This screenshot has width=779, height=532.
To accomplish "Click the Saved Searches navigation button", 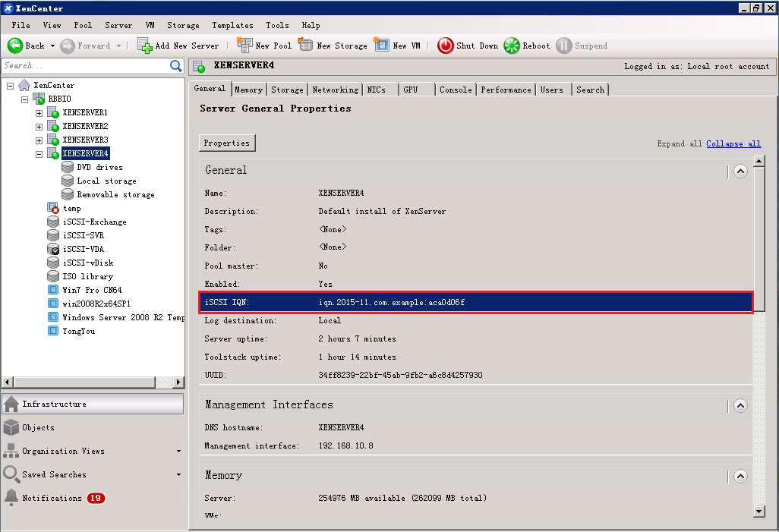I will [x=93, y=474].
